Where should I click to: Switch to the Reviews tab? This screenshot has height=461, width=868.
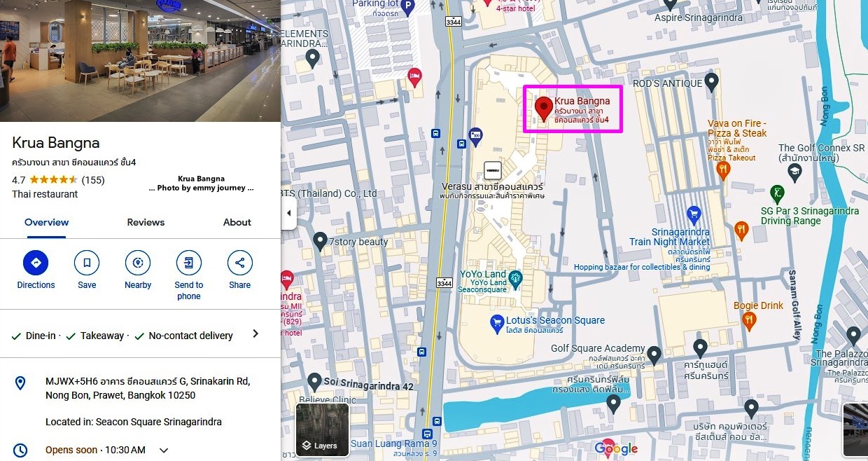click(146, 222)
